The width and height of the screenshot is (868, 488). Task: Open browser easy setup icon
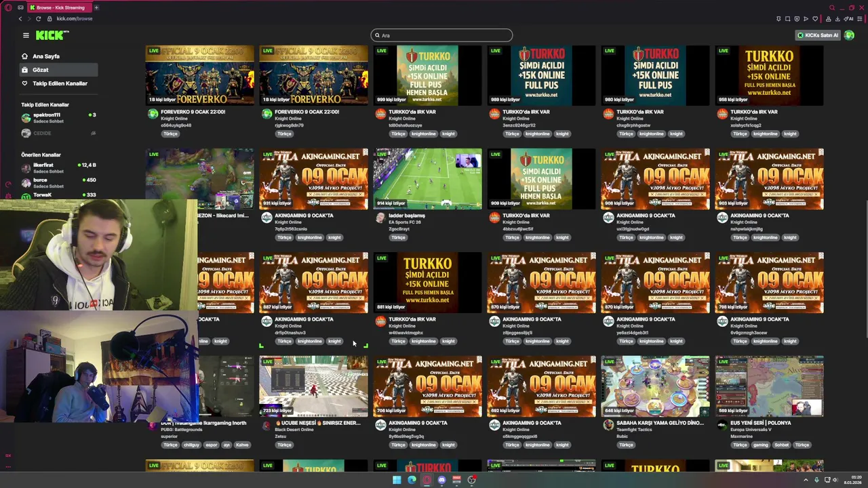(x=860, y=19)
